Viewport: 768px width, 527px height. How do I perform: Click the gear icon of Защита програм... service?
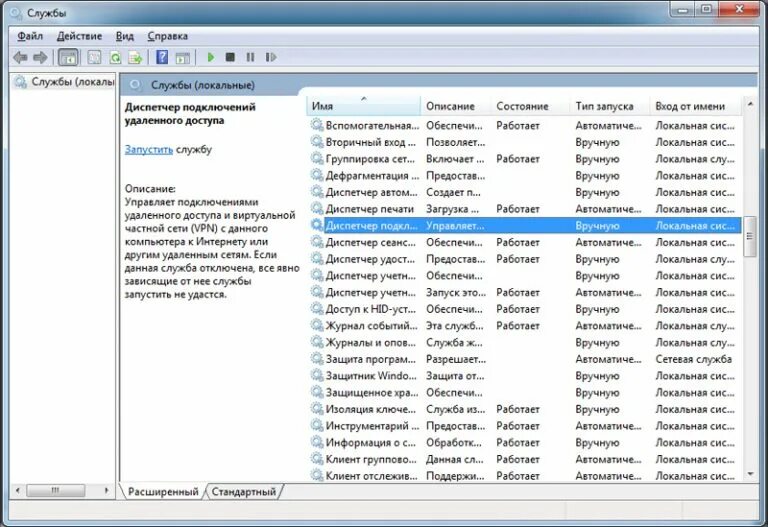click(317, 359)
